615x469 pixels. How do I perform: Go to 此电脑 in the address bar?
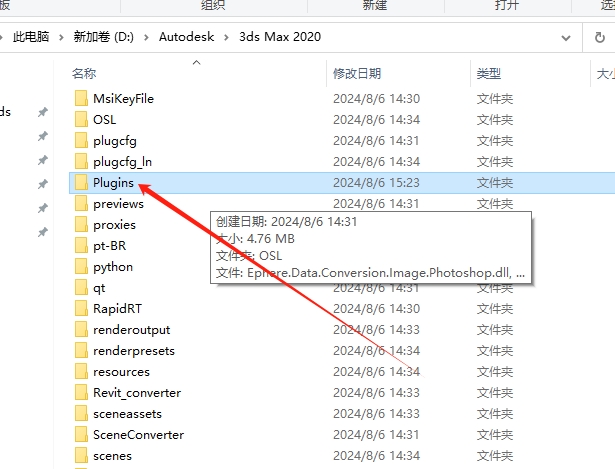coord(31,37)
